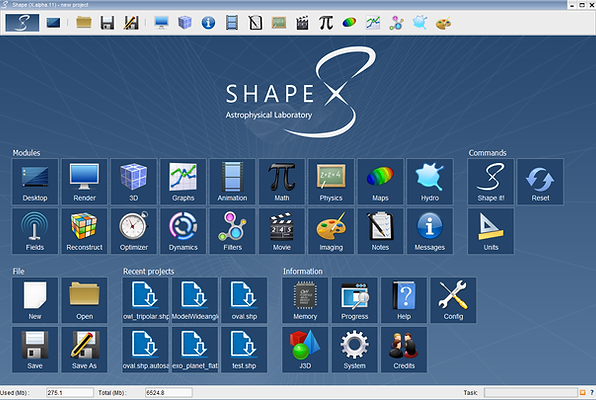Image resolution: width=596 pixels, height=400 pixels.
Task: Open the Filters module tile
Action: click(x=232, y=231)
